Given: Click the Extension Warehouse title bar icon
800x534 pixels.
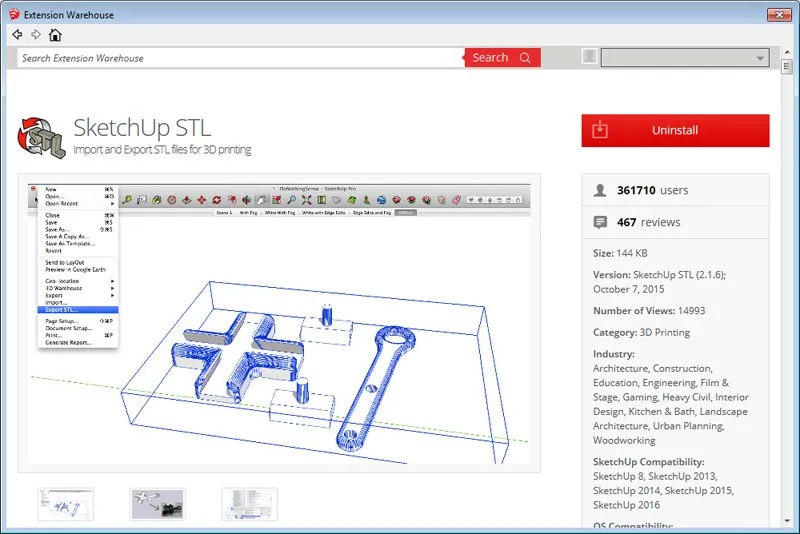Looking at the screenshot, I should point(14,15).
